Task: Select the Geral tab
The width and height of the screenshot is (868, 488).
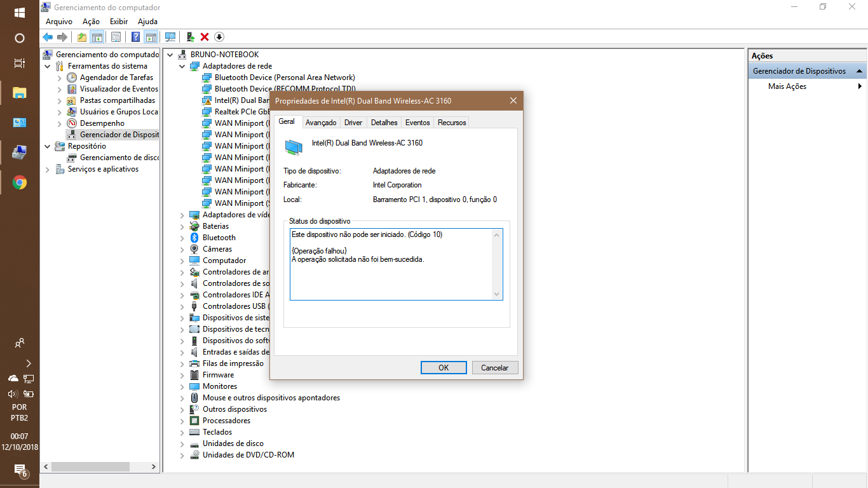Action: [287, 121]
